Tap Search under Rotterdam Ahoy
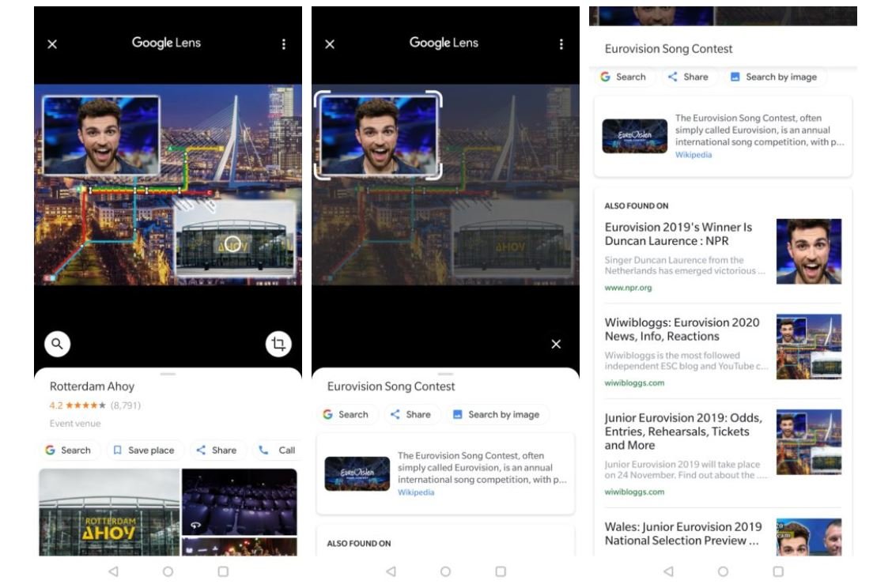The width and height of the screenshot is (892, 588). [68, 450]
